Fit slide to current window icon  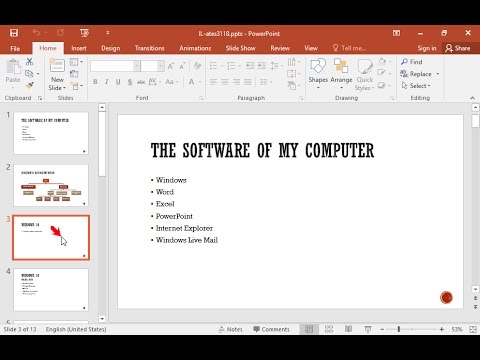coord(473,329)
